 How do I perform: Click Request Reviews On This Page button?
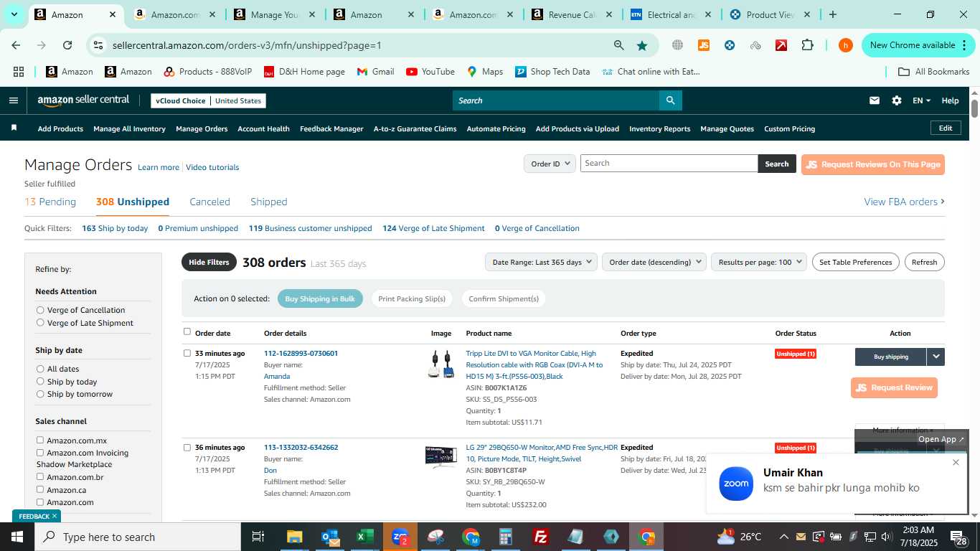pos(872,164)
